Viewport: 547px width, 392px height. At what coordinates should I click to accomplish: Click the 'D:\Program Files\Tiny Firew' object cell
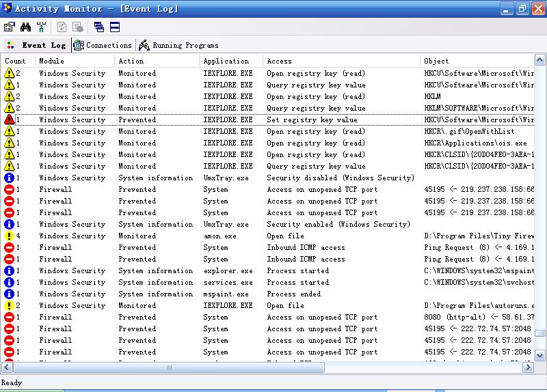pos(479,236)
